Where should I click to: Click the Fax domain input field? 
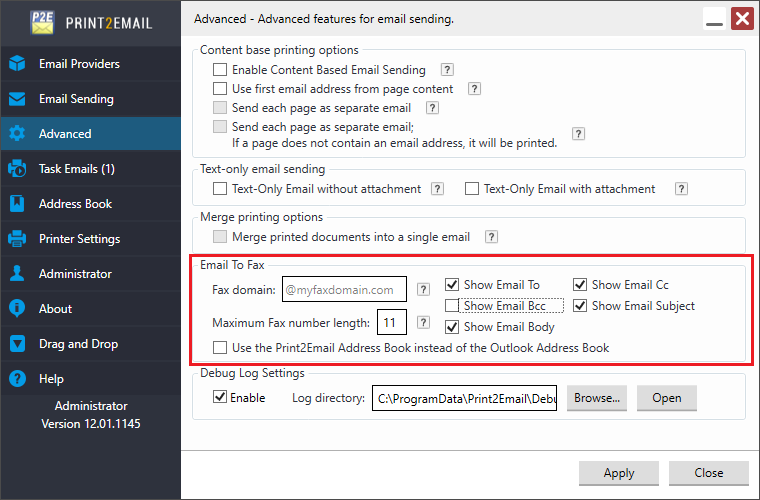(344, 290)
